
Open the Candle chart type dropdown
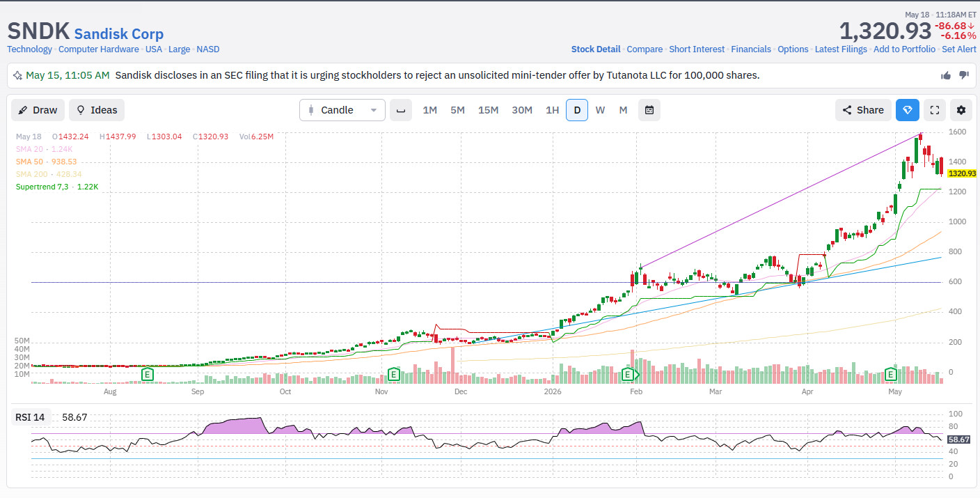[x=342, y=110]
